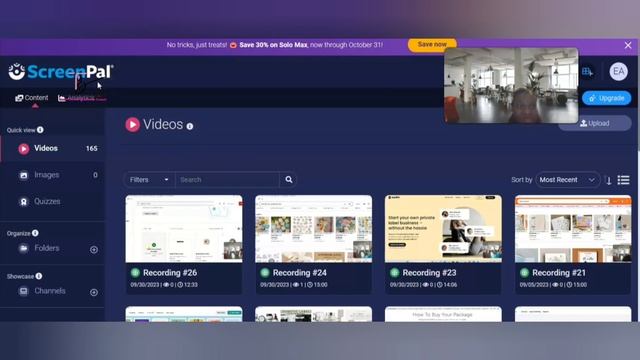This screenshot has height=360, width=640.
Task: Toggle sort direction arrow
Action: tap(609, 180)
